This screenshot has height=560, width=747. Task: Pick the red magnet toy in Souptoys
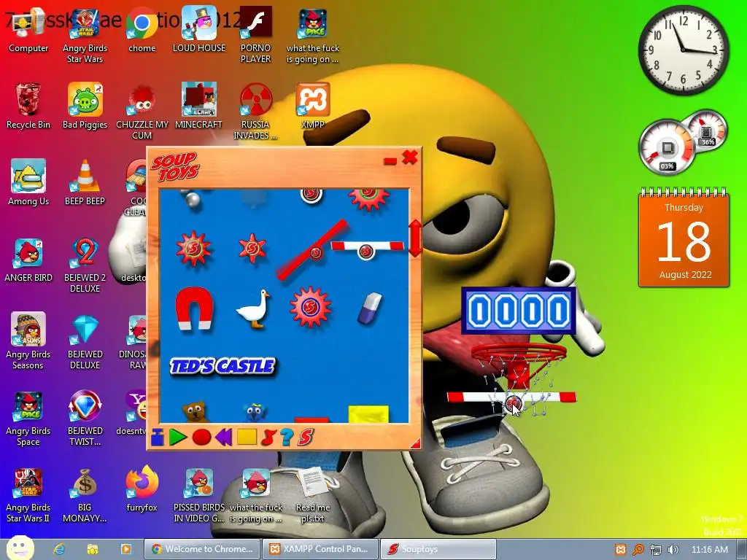pos(194,308)
